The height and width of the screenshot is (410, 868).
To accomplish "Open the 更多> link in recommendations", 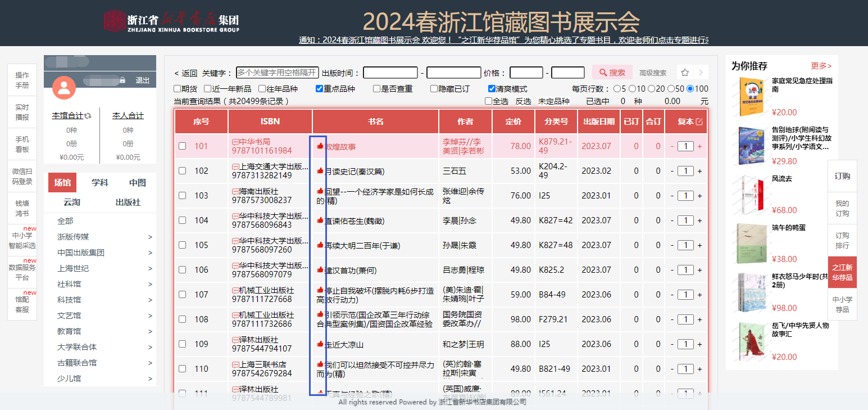I will click(821, 66).
